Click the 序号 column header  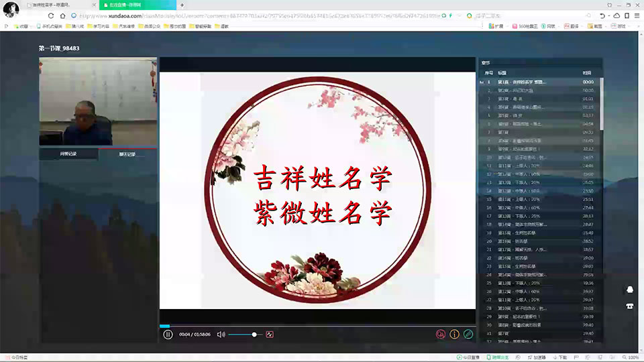tap(489, 73)
